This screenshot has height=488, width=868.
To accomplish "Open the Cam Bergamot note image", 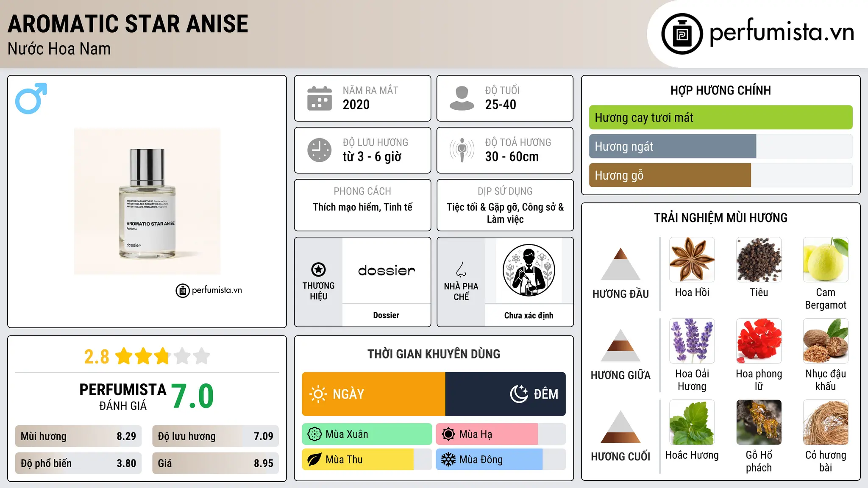I will pyautogui.click(x=826, y=260).
